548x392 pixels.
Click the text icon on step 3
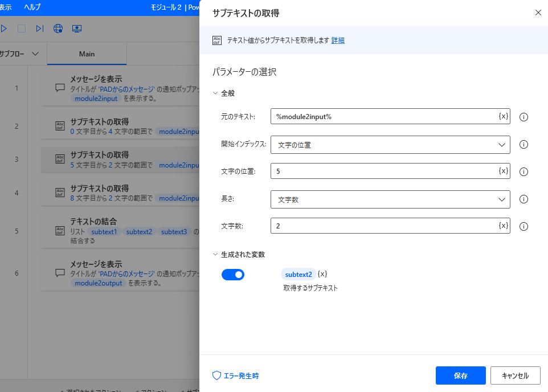point(60,159)
